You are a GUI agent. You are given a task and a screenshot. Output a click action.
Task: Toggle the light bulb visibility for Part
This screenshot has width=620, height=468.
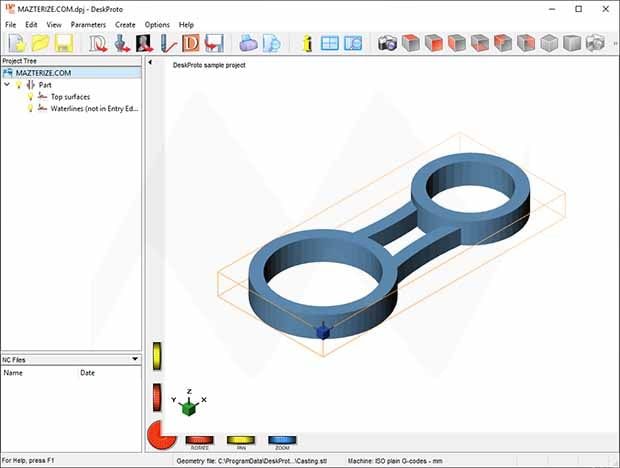18,85
